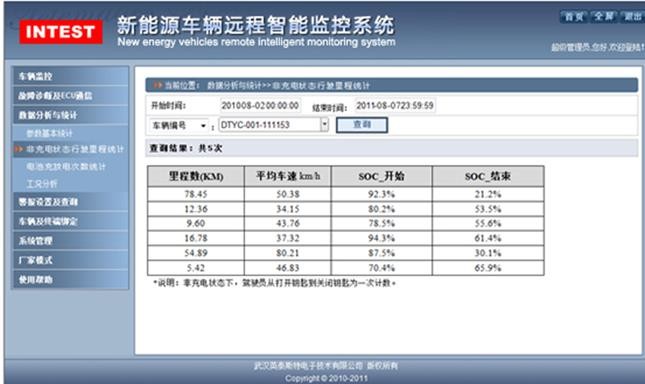
Task: Open the 车辆编号 dropdown
Action: coord(179,125)
